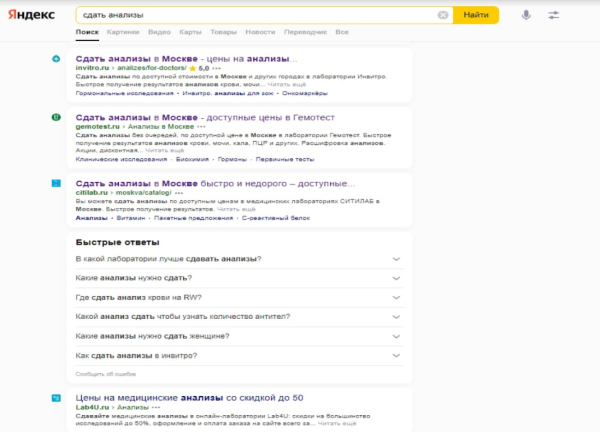Click the Invitro site favicon
Viewport: 600px width, 432px height.
click(56, 58)
